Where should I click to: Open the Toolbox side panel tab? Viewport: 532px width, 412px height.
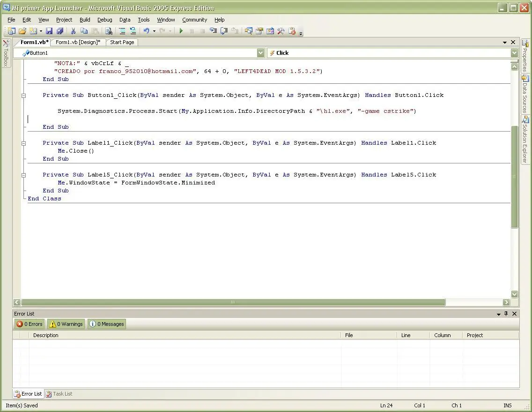6,53
